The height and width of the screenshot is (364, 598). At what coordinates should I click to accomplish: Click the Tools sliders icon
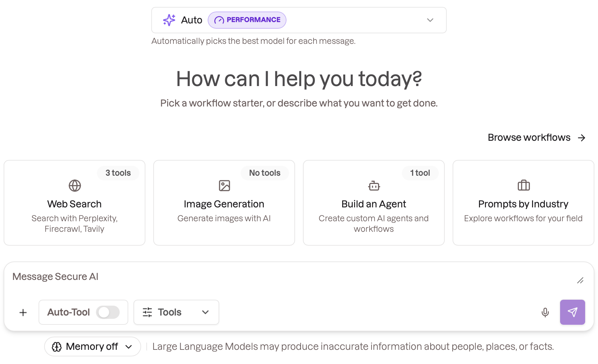(147, 312)
